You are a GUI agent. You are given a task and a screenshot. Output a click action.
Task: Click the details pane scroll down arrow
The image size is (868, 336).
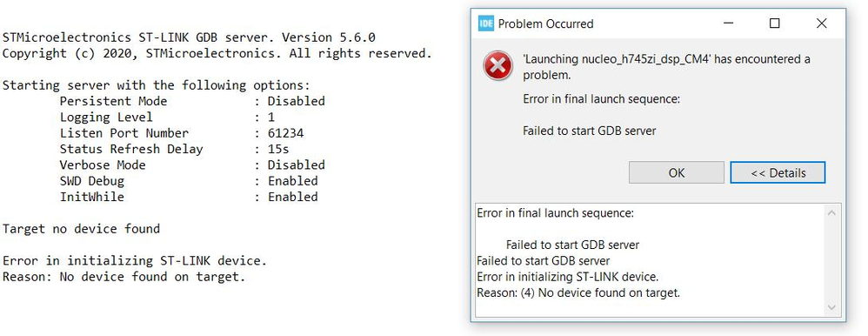[x=831, y=307]
